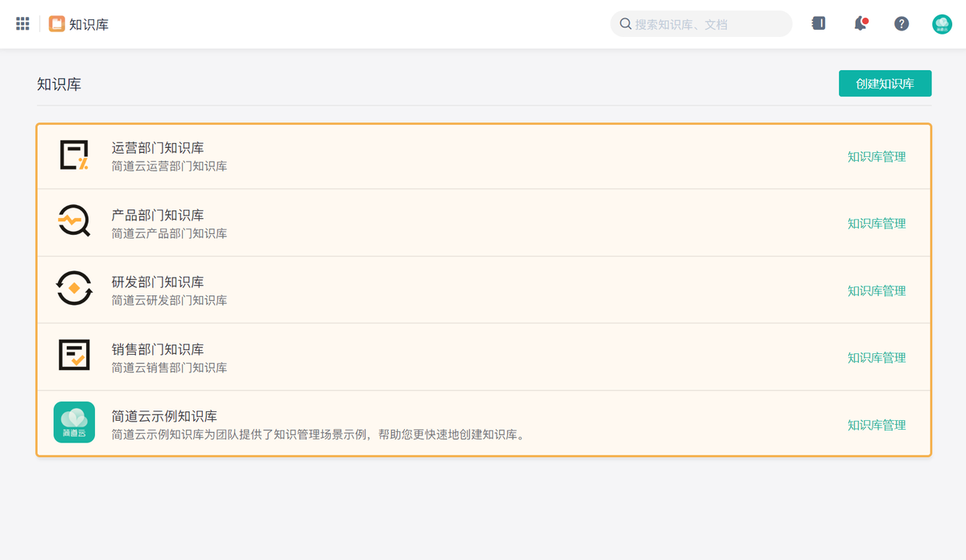Click 简道云产品部门知识库 description text
This screenshot has height=560, width=966.
(x=169, y=233)
